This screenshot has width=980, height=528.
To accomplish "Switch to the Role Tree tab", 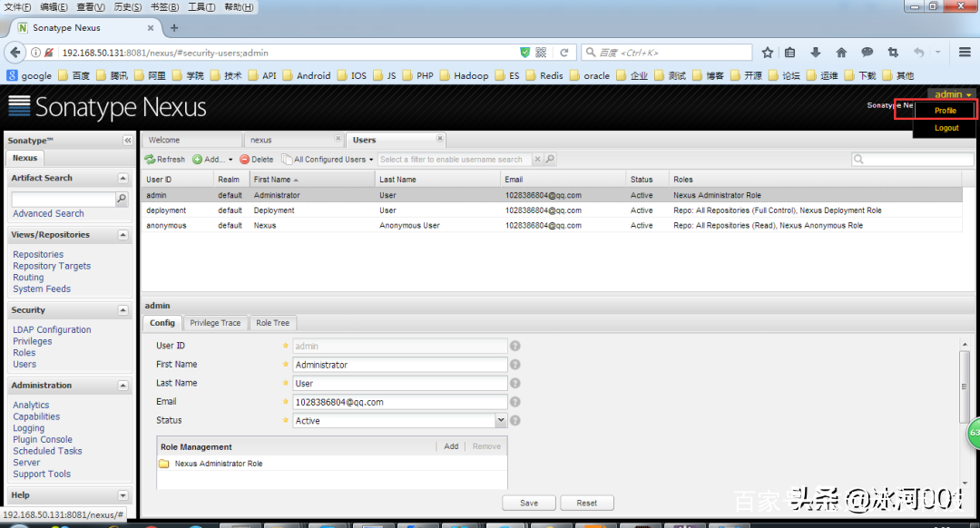I will pyautogui.click(x=272, y=323).
